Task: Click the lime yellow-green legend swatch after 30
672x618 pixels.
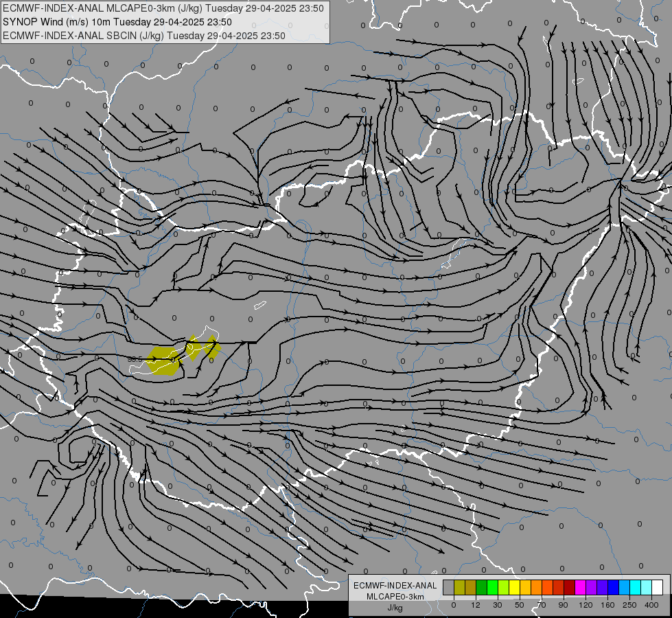Action: (x=504, y=587)
